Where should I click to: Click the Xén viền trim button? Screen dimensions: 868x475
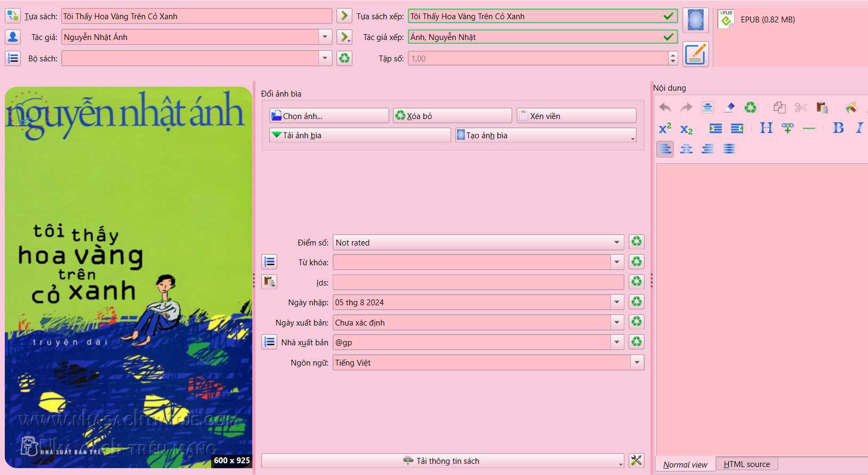click(576, 116)
